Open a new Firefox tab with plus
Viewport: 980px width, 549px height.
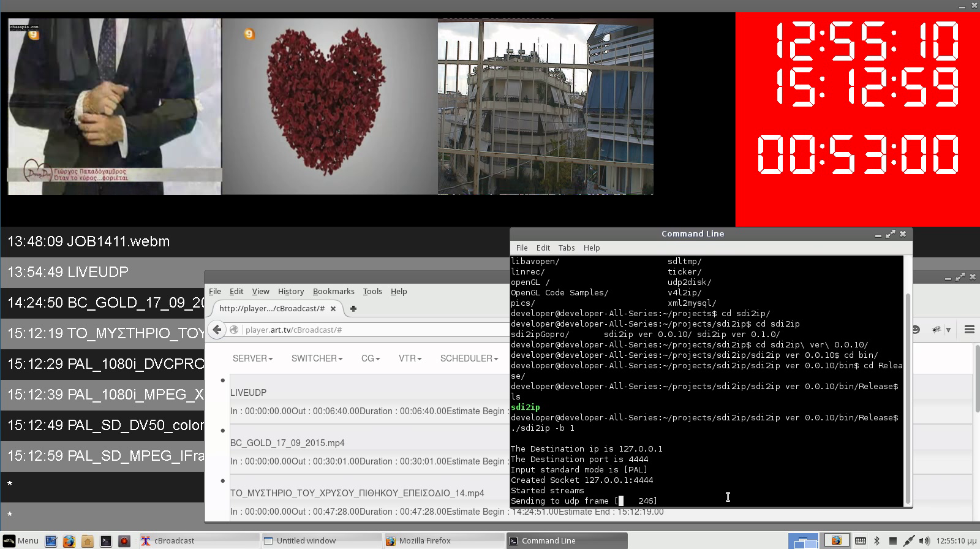[353, 308]
